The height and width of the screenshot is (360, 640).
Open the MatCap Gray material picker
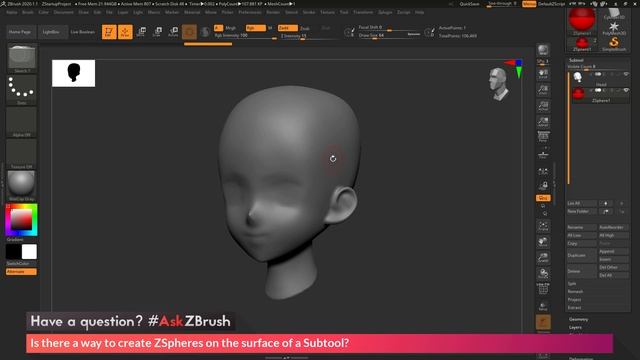(22, 186)
